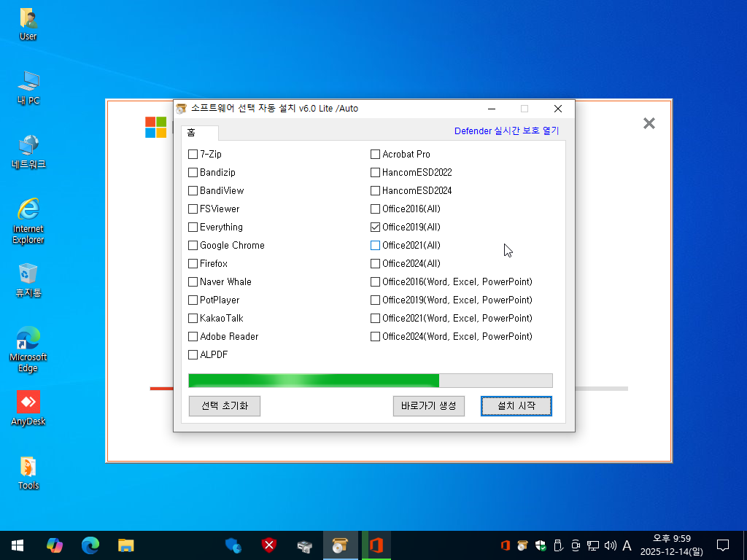This screenshot has height=560, width=747.
Task: Toggle the IME input mode A indicator
Action: click(627, 545)
